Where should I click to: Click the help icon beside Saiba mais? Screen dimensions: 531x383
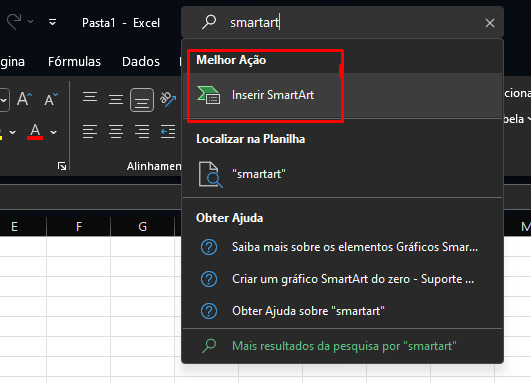[x=209, y=247]
